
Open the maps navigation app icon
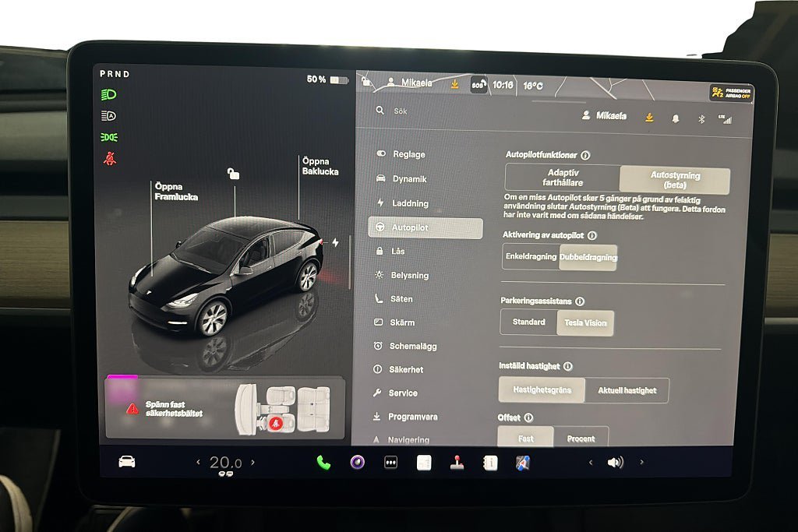tap(523, 463)
